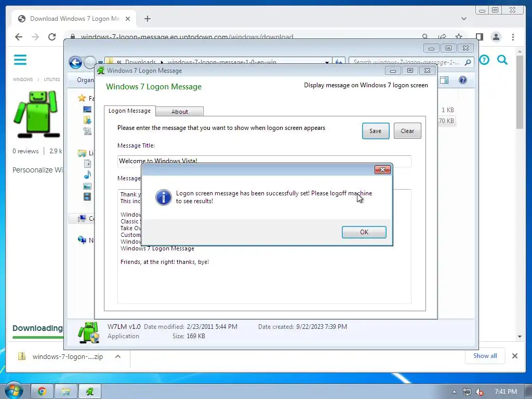The height and width of the screenshot is (399, 532).
Task: Select Recent Places icon in Explorer sidebar
Action: (87, 131)
